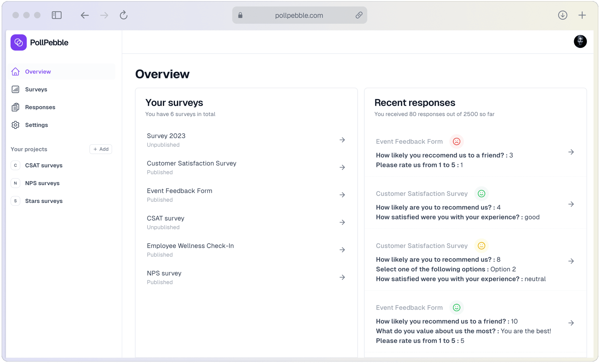Toggle the browser sidebar panel icon
Screen dimensions: 600x364
57,15
